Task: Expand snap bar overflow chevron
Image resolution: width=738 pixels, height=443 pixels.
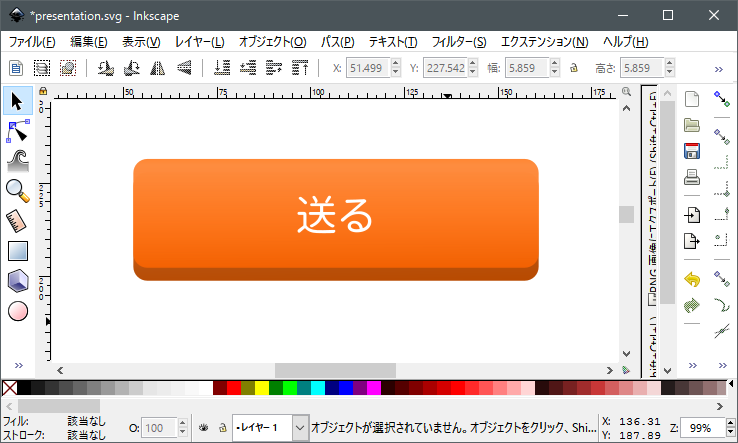Action: [722, 365]
